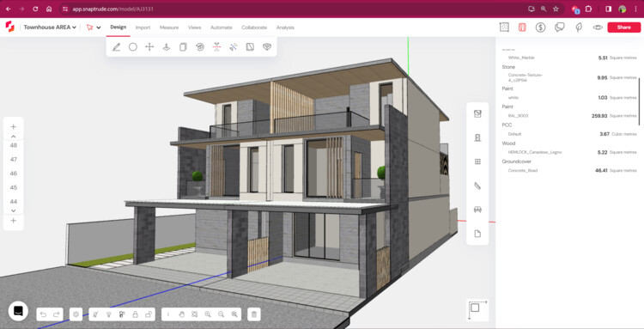Open the cost dollar icon
Viewport: 644px width, 329px height.
pyautogui.click(x=540, y=27)
